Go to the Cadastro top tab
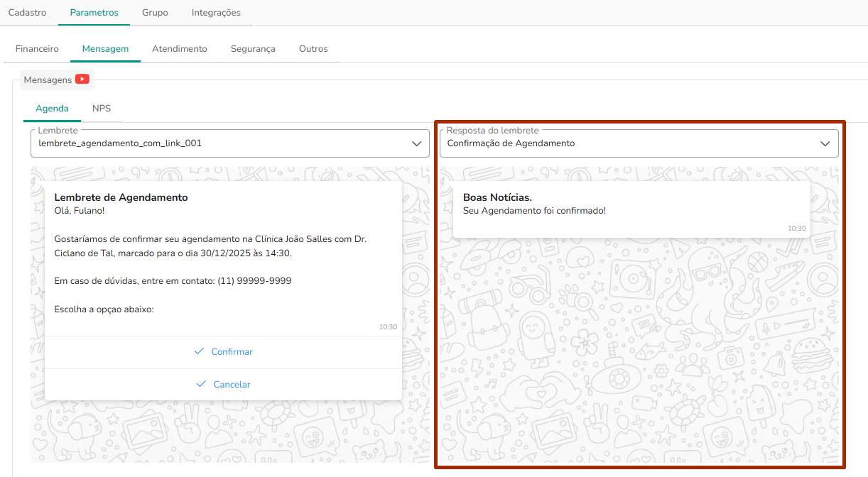 27,13
